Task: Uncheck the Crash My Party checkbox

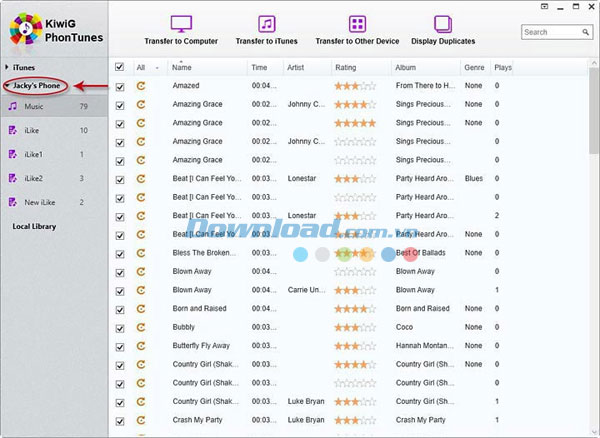Action: point(120,421)
